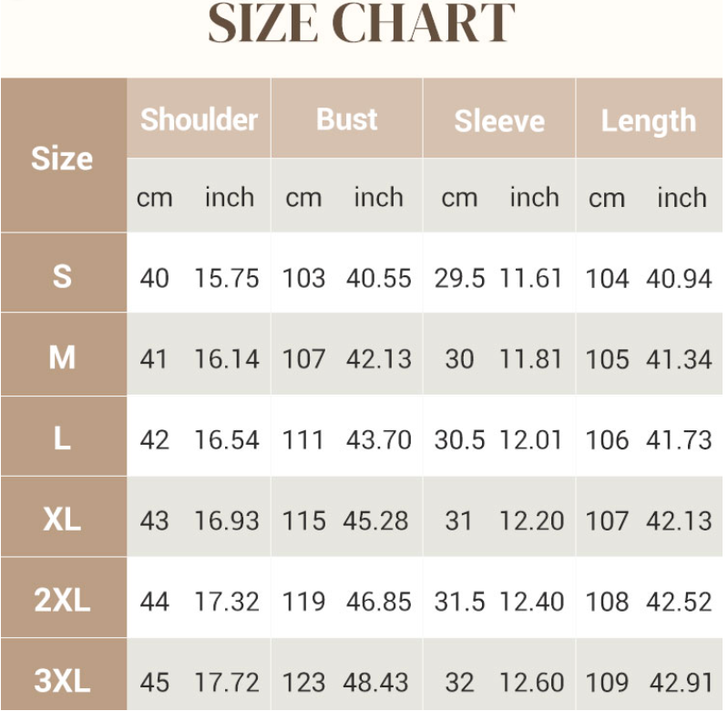This screenshot has height=711, width=728.
Task: Click the 17.32 shoulder inch value
Action: coord(227,602)
